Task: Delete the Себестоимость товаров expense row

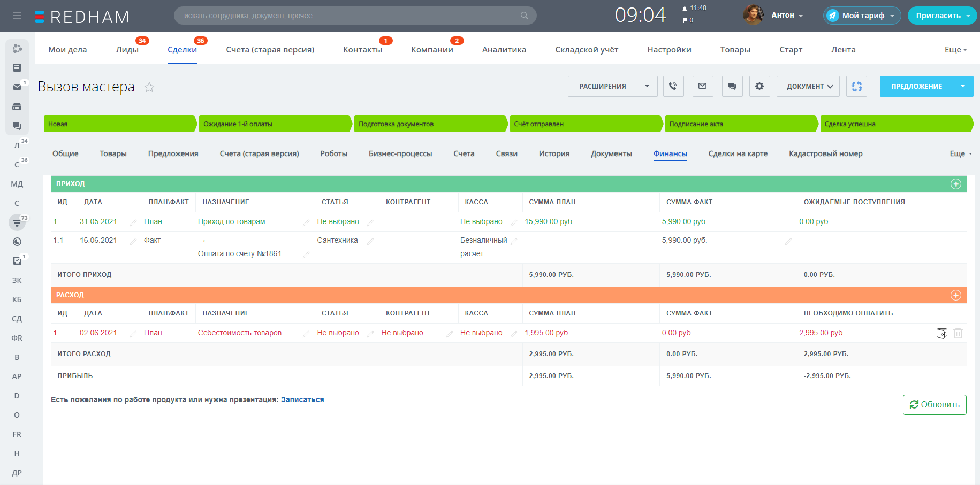Action: click(x=958, y=333)
